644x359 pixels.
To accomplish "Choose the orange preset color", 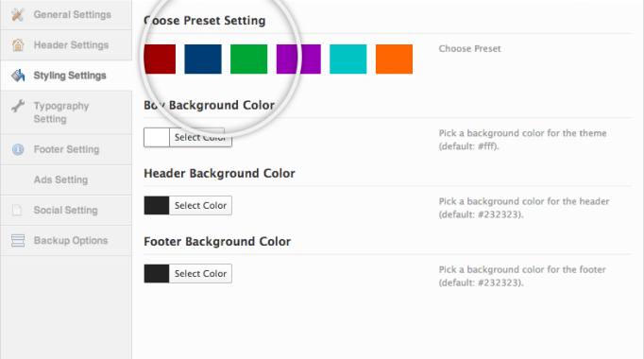I will (x=395, y=60).
